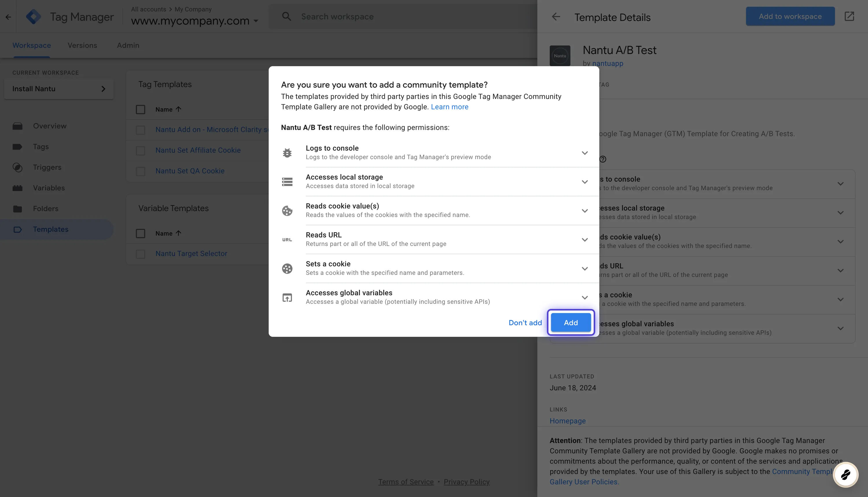The width and height of the screenshot is (868, 497).
Task: Click the Don't add button
Action: point(525,323)
